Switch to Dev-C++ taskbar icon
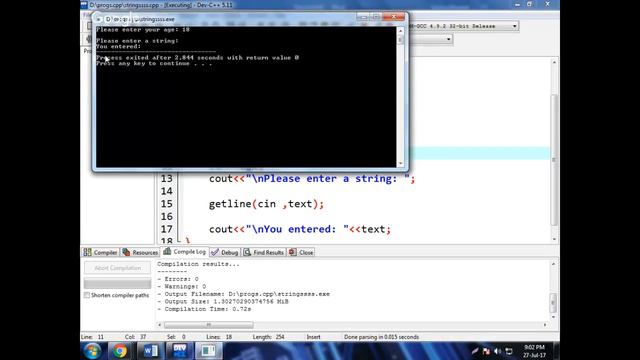The height and width of the screenshot is (360, 640). (180, 351)
